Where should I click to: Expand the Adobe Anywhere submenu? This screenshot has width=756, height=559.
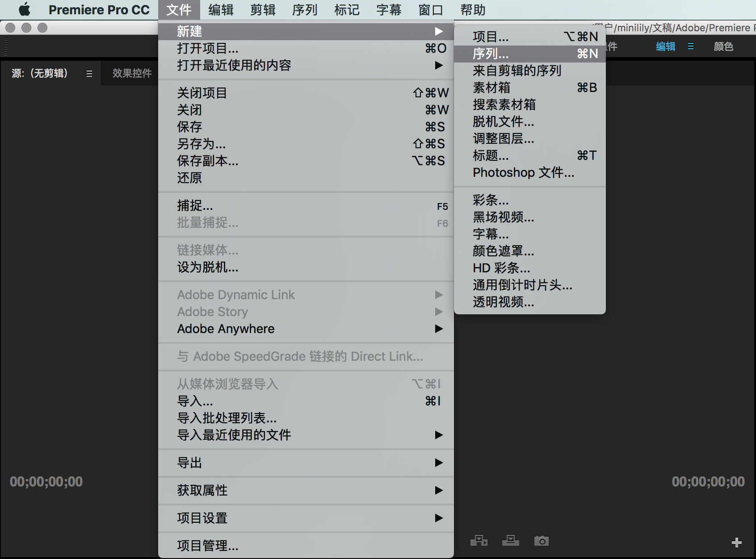(x=306, y=329)
